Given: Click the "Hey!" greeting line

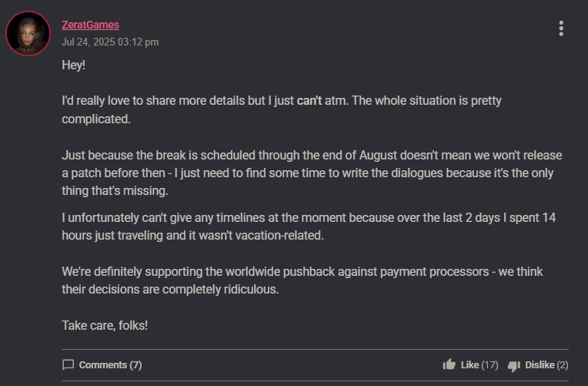Looking at the screenshot, I should [x=74, y=65].
